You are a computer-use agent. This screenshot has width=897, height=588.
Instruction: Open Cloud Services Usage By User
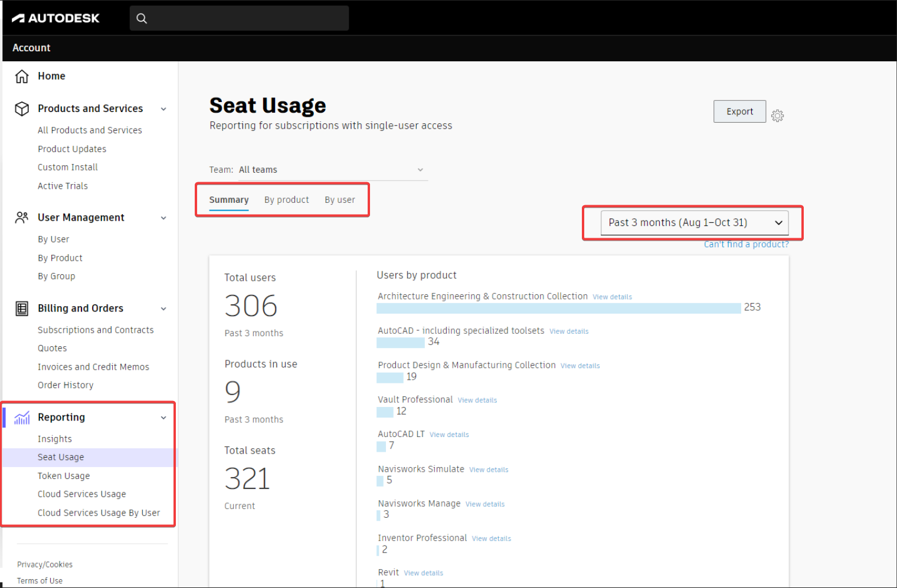coord(99,513)
